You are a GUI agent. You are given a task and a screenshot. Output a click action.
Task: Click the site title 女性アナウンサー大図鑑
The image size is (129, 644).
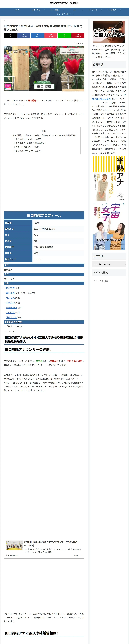tap(64, 3)
